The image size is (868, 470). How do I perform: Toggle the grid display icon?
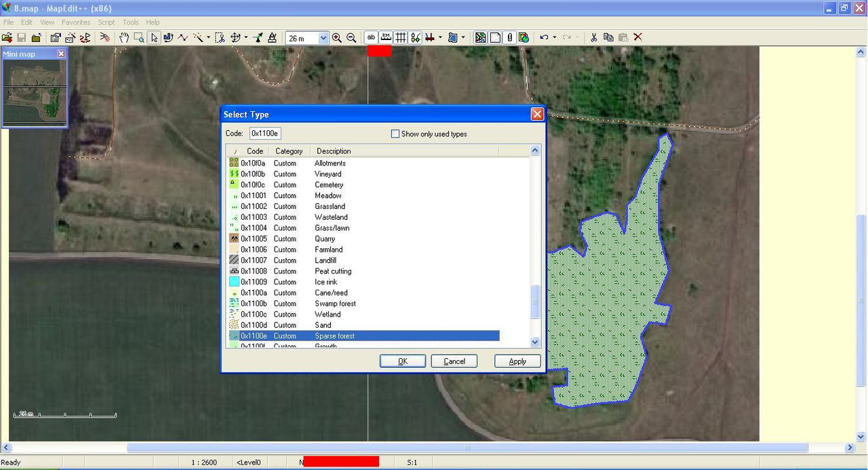click(x=401, y=38)
